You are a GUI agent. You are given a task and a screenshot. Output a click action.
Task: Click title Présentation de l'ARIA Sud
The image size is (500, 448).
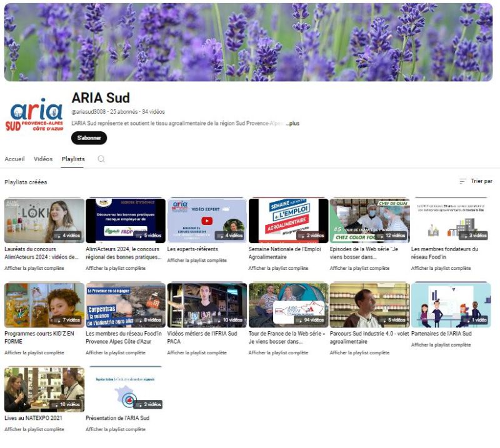(x=117, y=418)
